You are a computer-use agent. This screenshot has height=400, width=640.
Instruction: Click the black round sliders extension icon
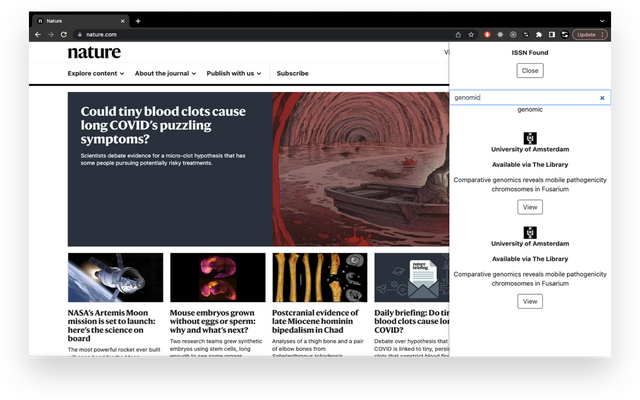click(x=526, y=35)
